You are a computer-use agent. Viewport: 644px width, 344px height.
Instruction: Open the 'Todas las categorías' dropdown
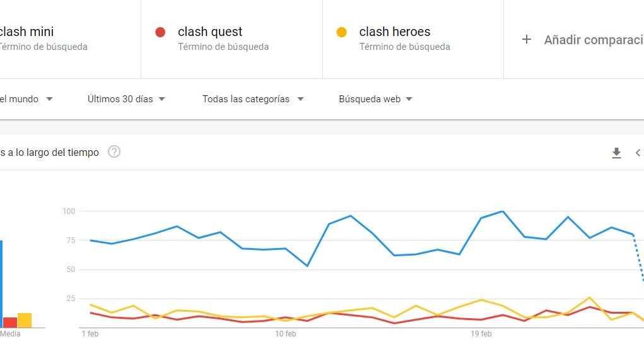(x=253, y=99)
